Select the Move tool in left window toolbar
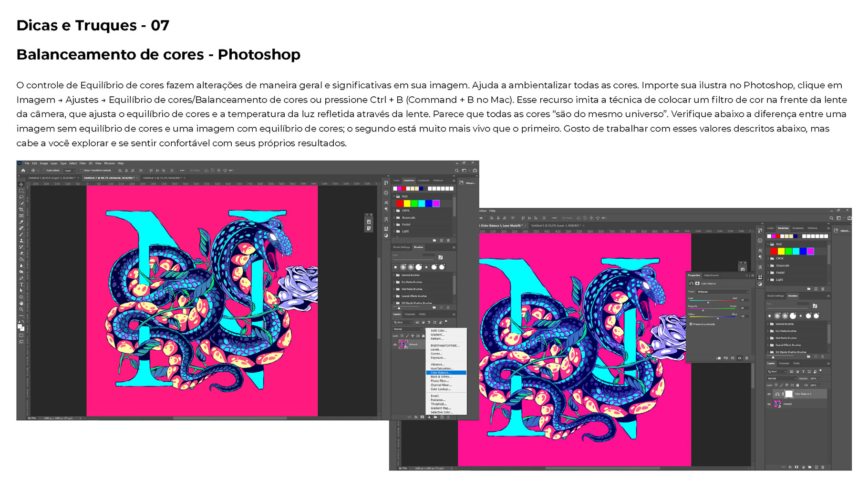This screenshot has height=488, width=868. pyautogui.click(x=21, y=184)
